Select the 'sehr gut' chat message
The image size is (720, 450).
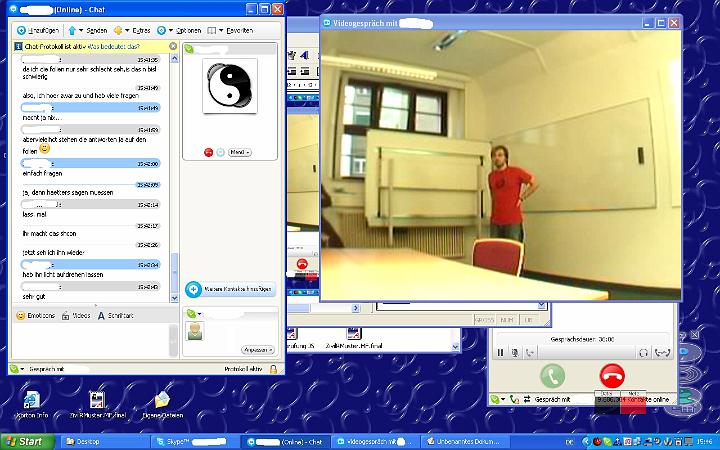pyautogui.click(x=34, y=297)
